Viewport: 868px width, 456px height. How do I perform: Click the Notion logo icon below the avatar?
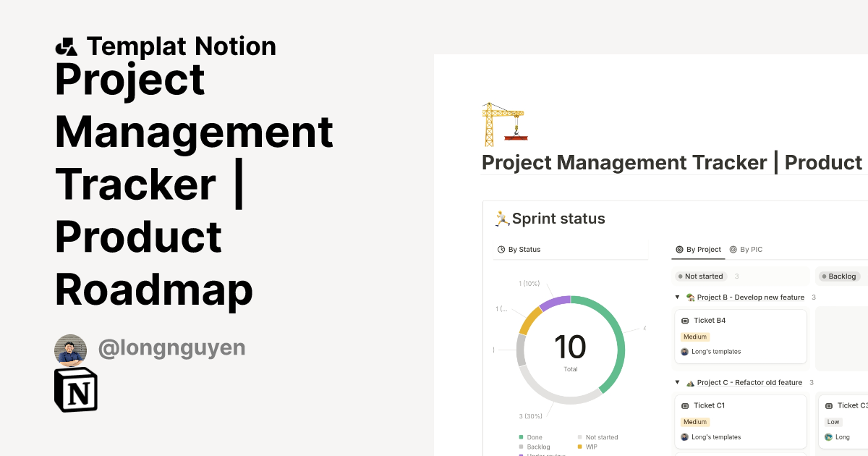[75, 389]
